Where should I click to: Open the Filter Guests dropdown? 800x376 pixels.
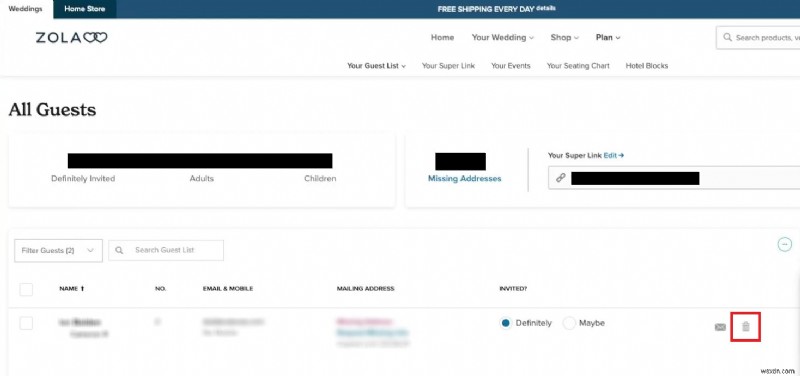point(58,250)
